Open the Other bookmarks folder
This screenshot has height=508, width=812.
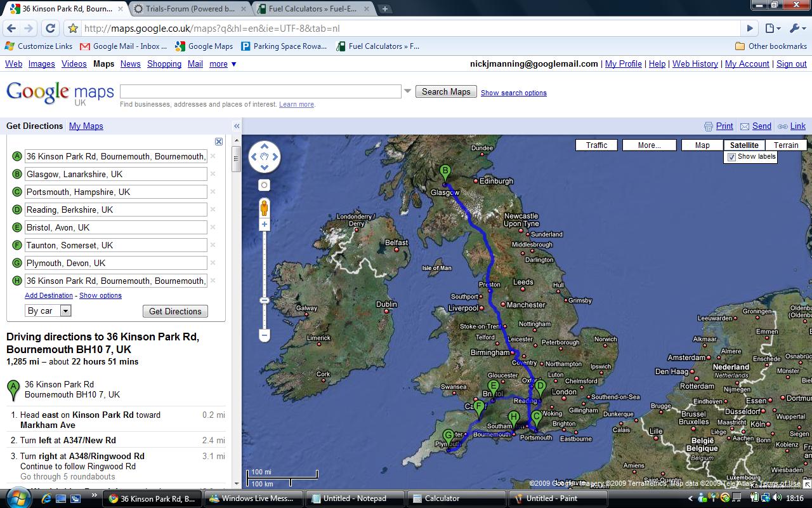pyautogui.click(x=771, y=46)
